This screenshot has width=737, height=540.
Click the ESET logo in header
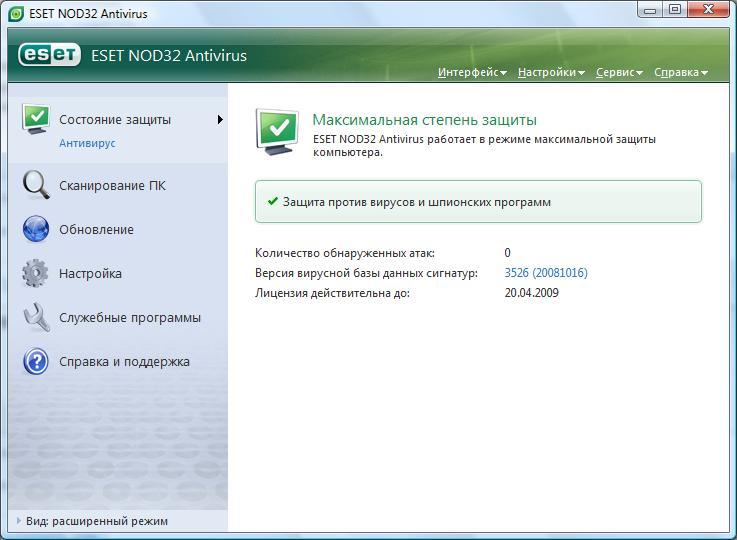49,55
